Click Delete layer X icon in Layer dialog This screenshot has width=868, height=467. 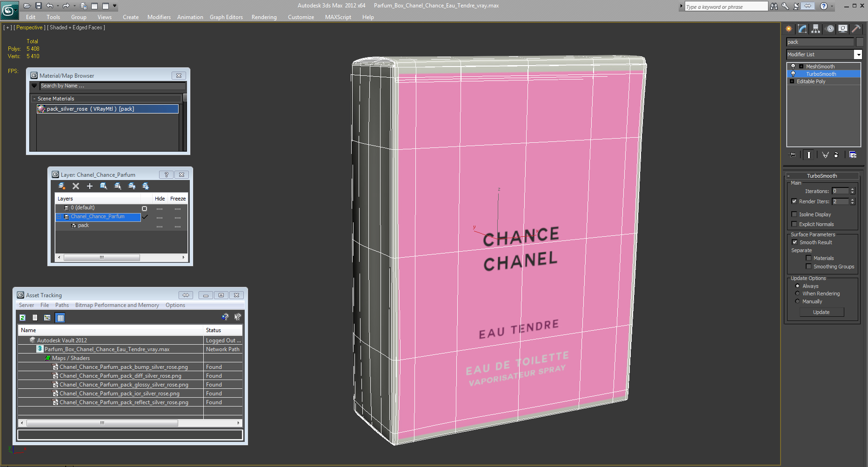tap(76, 186)
